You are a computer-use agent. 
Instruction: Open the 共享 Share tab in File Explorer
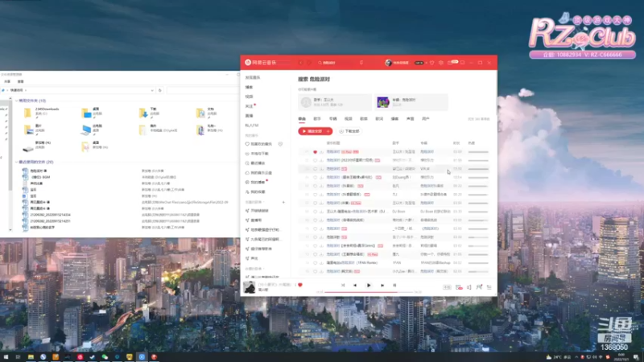point(7,82)
